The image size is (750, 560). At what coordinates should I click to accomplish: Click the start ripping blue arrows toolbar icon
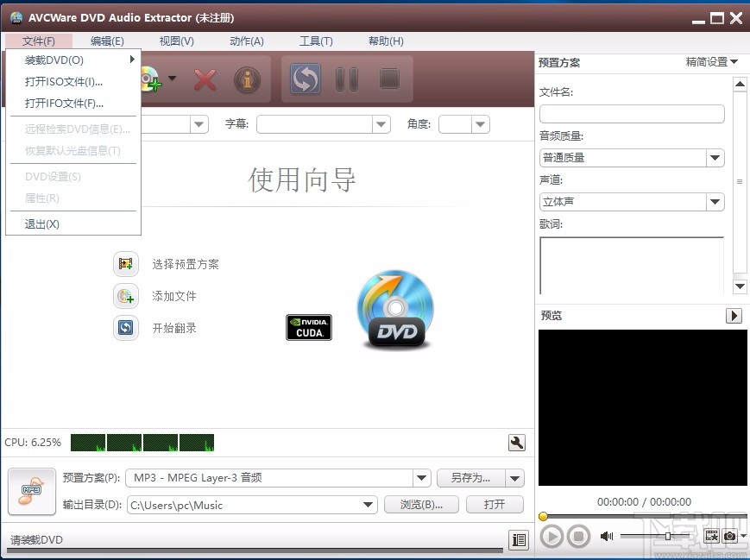click(x=305, y=79)
